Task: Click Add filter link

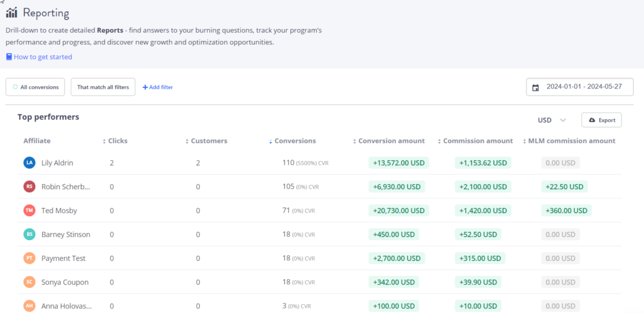Action: (158, 87)
